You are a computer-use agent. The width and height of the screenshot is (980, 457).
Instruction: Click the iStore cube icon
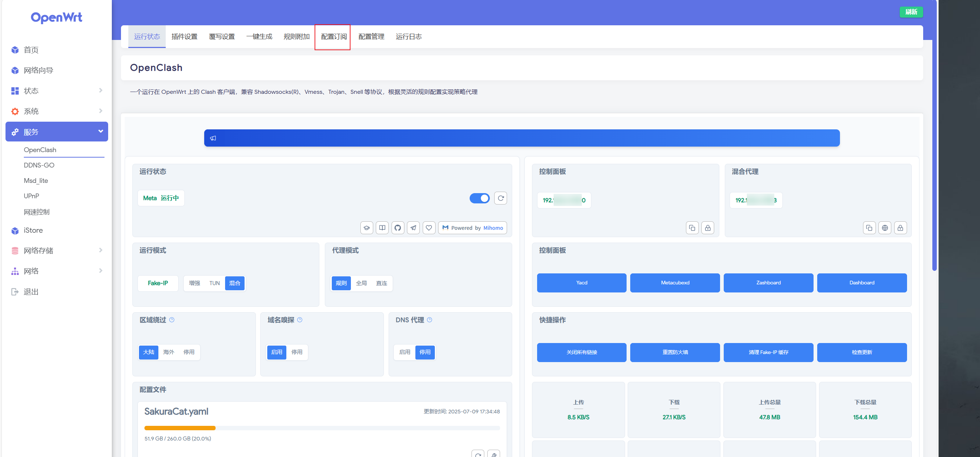(x=15, y=231)
